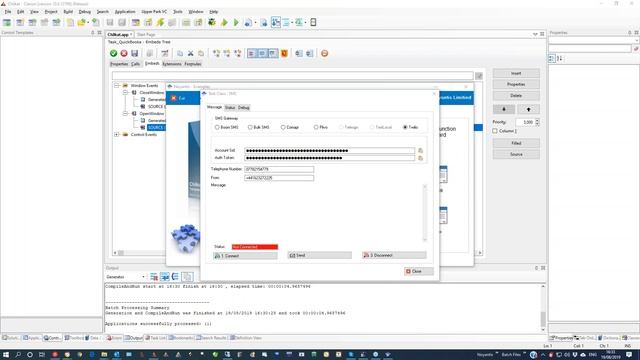
Task: Open the Generator dropdown in Output panel
Action: pos(143,277)
